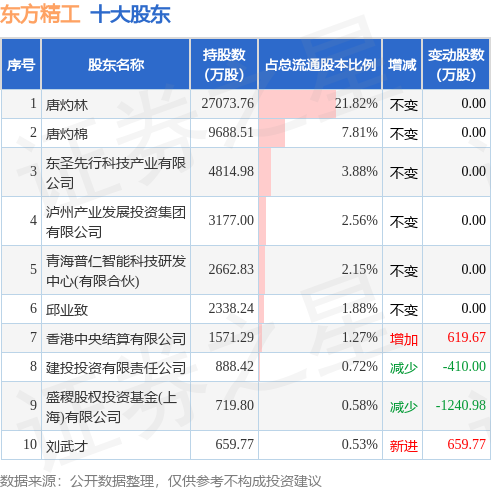Click the red 增加 status

tap(404, 339)
